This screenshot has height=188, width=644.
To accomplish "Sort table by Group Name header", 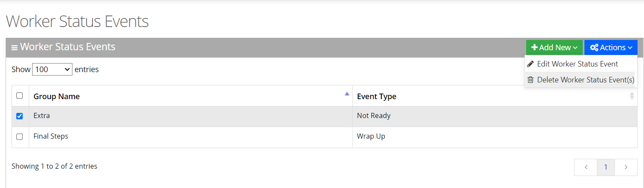I will tap(57, 97).
